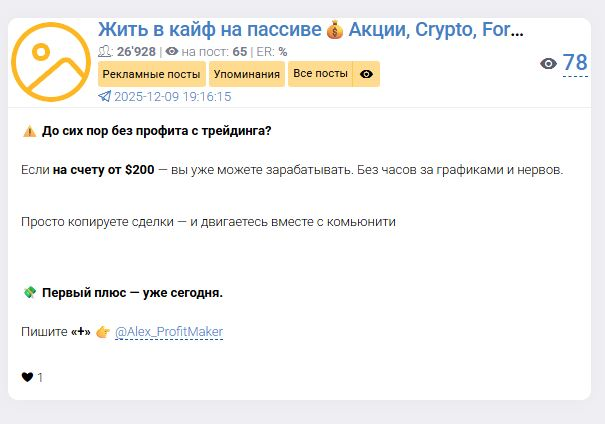Click the heart reaction icon

(x=27, y=377)
